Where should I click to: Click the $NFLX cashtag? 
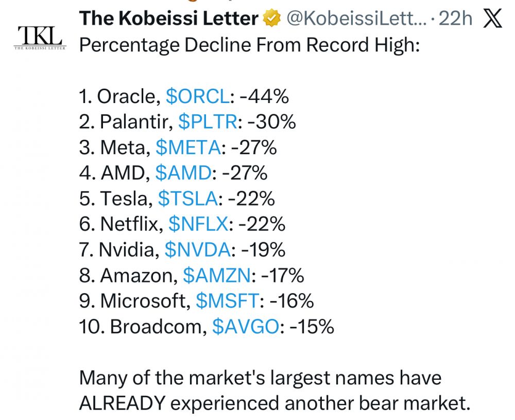(x=198, y=224)
